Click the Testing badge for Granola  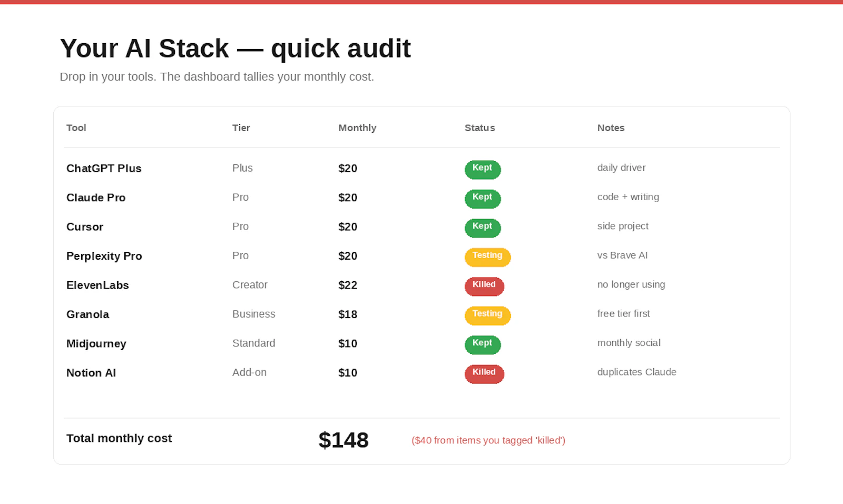click(487, 315)
